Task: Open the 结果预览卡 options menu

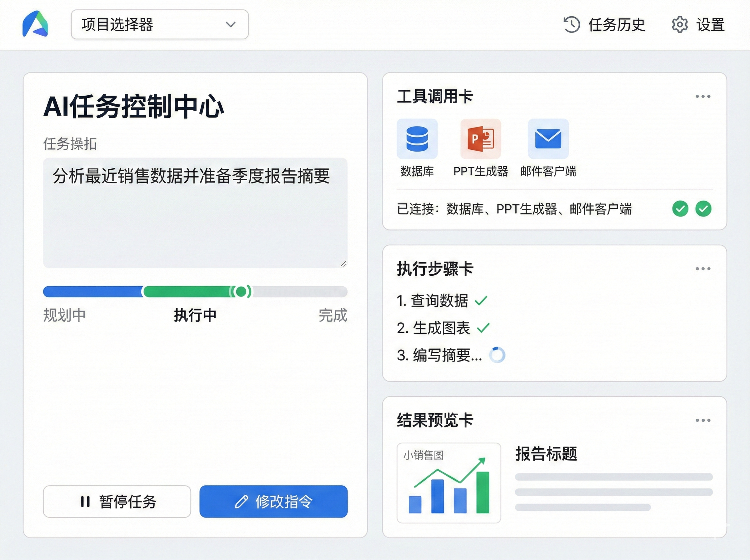Action: click(x=703, y=420)
